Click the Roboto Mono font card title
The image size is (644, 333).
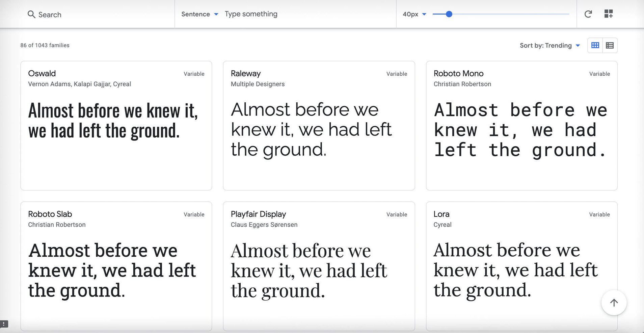458,73
